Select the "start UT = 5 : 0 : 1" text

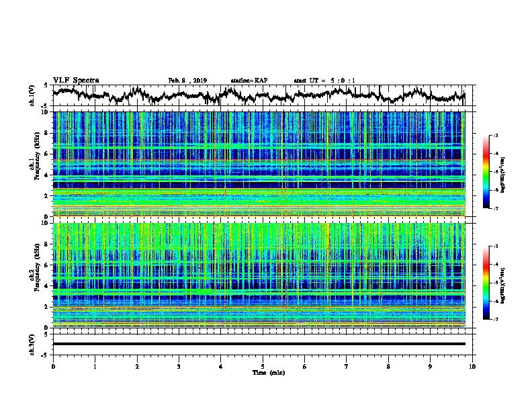(x=324, y=81)
